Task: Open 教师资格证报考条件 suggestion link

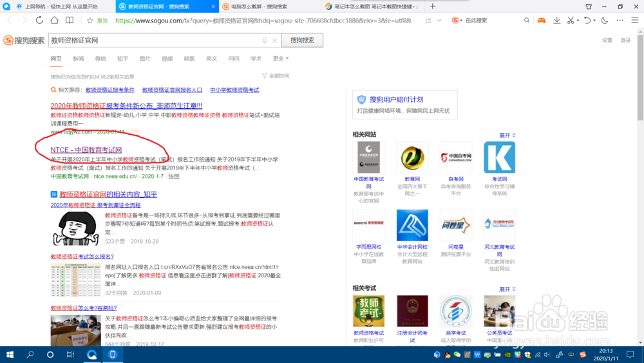Action: [109, 90]
